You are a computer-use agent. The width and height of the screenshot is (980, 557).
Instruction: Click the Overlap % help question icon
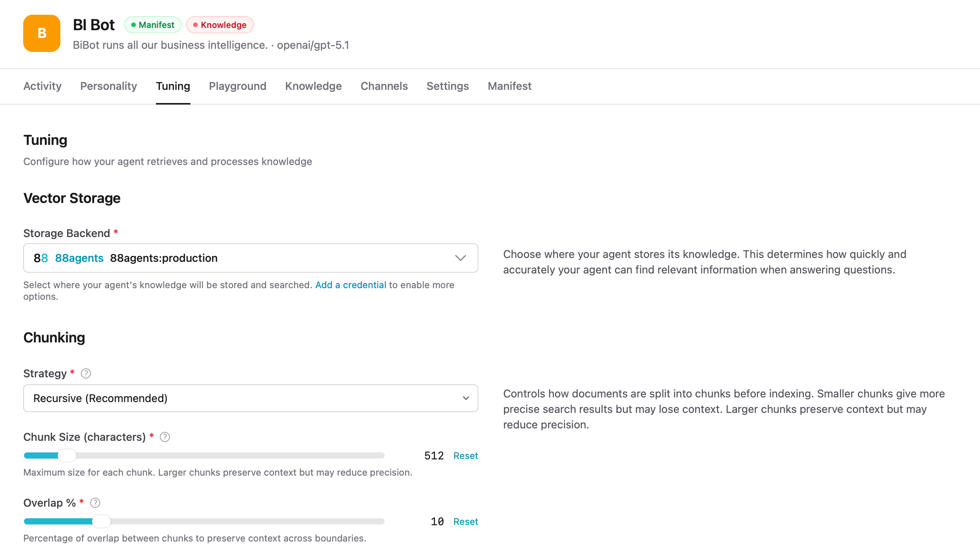click(95, 503)
